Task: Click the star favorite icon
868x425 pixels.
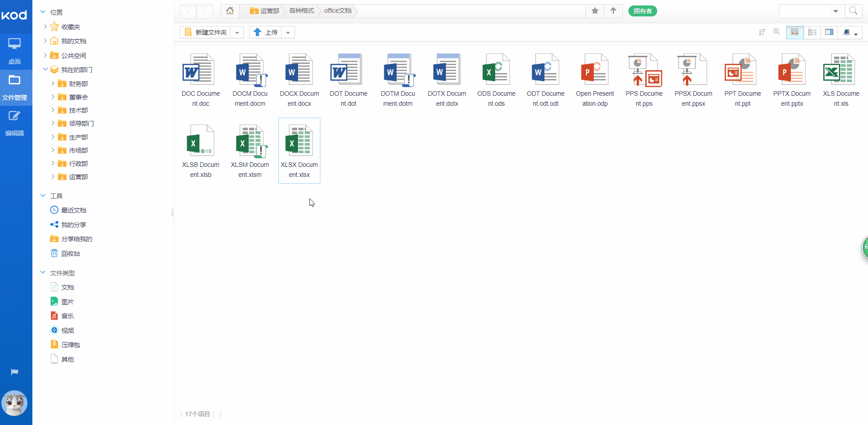Action: pos(595,10)
